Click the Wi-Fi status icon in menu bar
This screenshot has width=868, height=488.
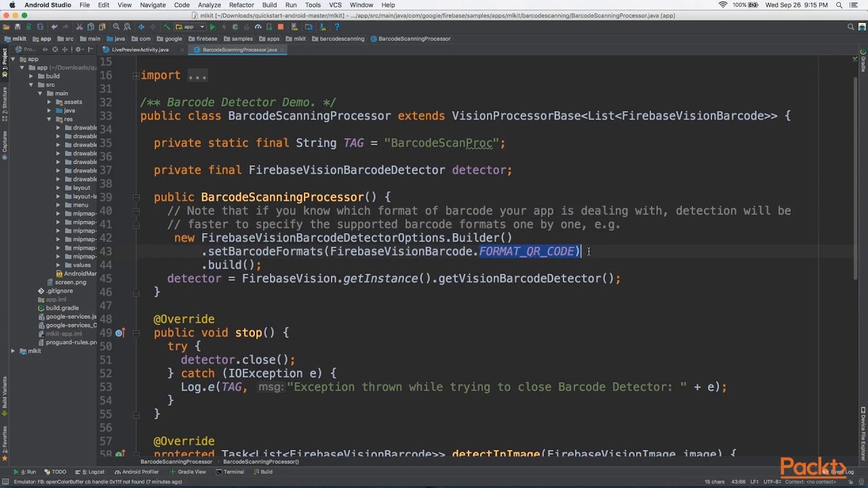click(x=723, y=5)
